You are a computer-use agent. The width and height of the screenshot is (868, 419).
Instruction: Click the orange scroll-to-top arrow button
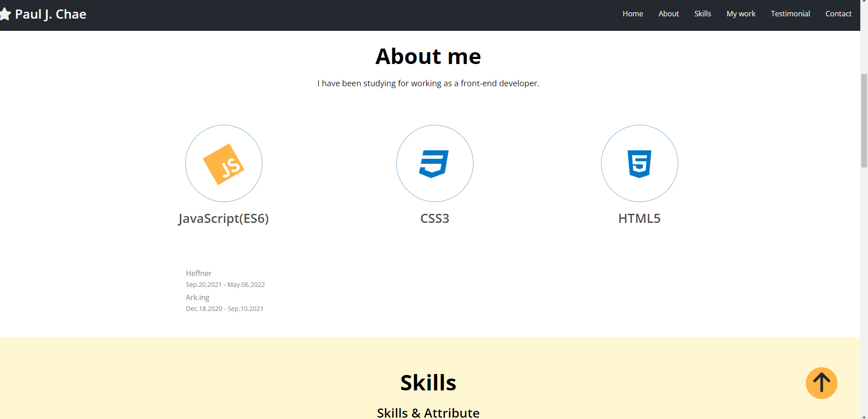(x=821, y=383)
